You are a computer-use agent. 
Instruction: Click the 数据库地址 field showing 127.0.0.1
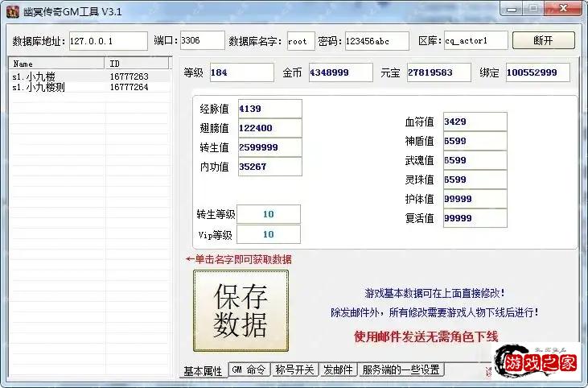(x=109, y=41)
